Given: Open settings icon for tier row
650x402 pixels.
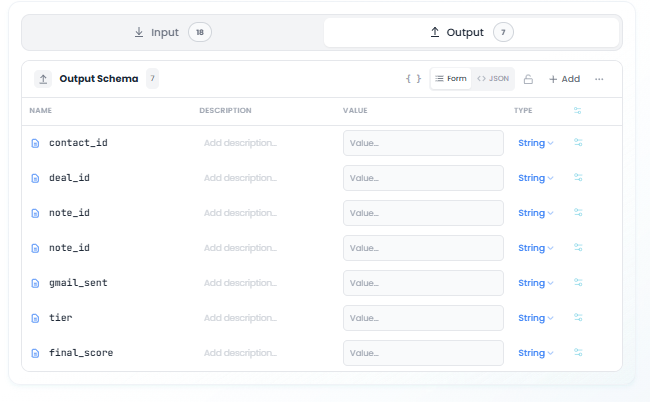Looking at the screenshot, I should (578, 317).
